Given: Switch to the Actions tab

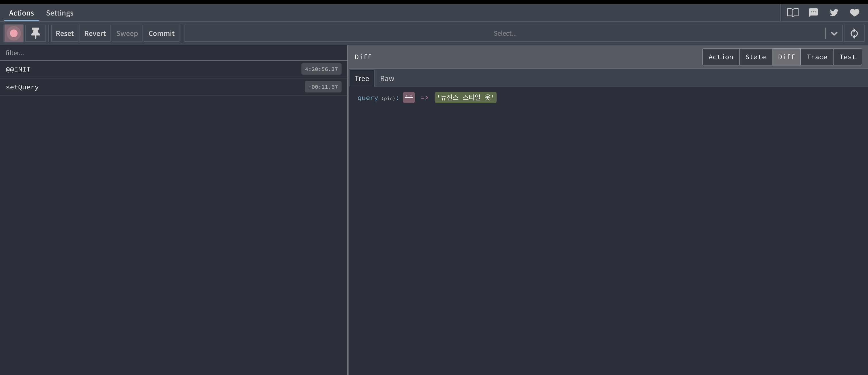Looking at the screenshot, I should tap(22, 13).
